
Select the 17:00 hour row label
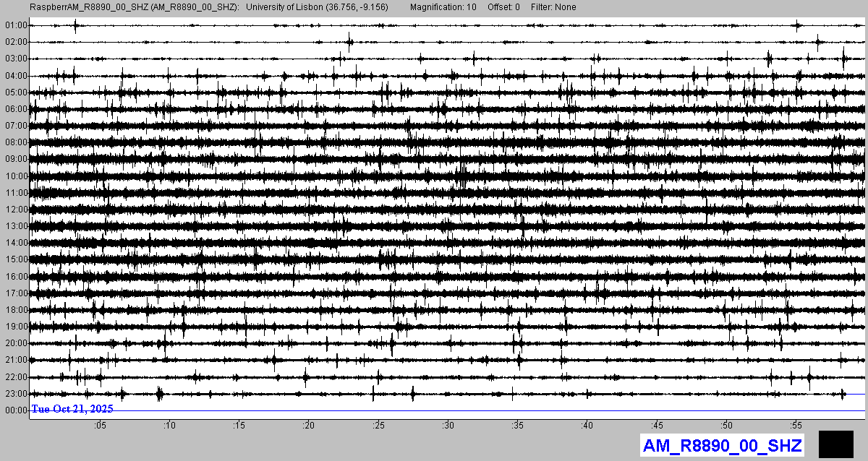pyautogui.click(x=15, y=293)
